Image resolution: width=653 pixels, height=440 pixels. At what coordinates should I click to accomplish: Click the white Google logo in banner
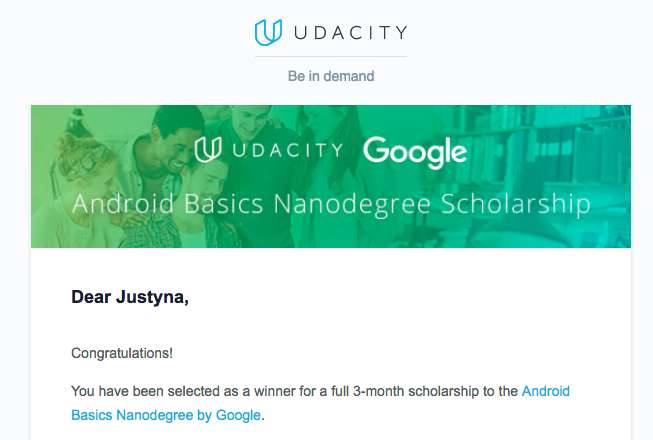415,152
